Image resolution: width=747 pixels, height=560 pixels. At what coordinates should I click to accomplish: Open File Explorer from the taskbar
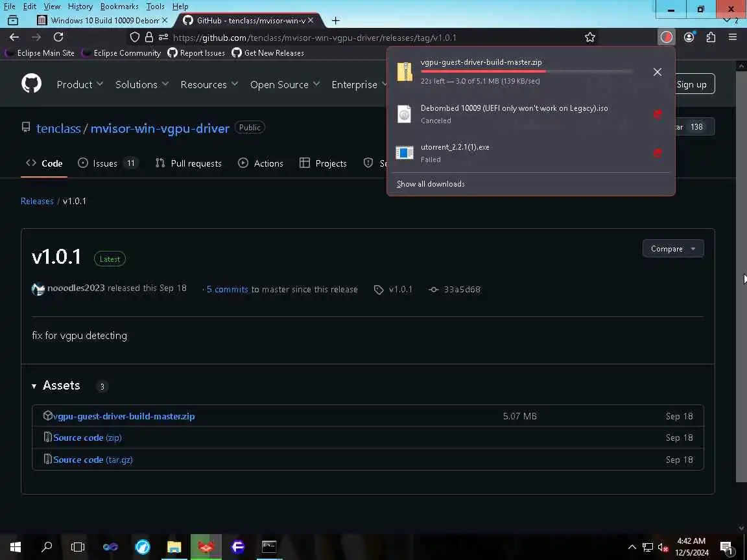pyautogui.click(x=174, y=546)
